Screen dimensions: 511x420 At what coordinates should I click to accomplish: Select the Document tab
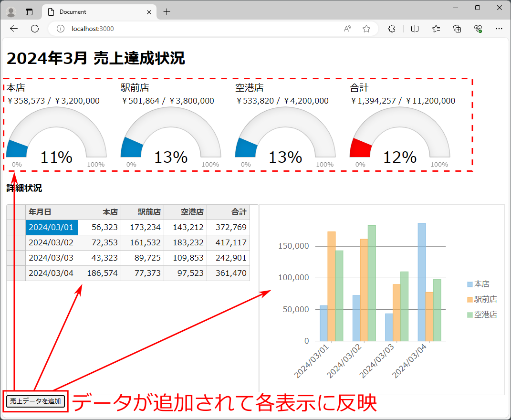(99, 12)
